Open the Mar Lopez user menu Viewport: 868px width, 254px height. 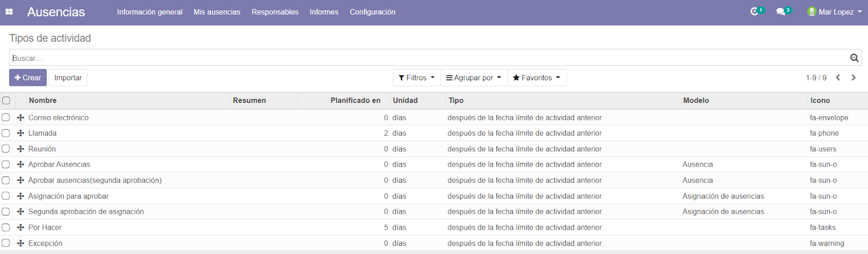click(x=834, y=12)
